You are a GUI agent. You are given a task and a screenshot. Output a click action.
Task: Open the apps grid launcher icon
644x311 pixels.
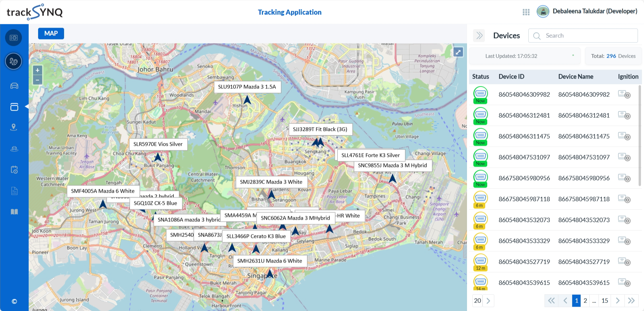point(526,12)
